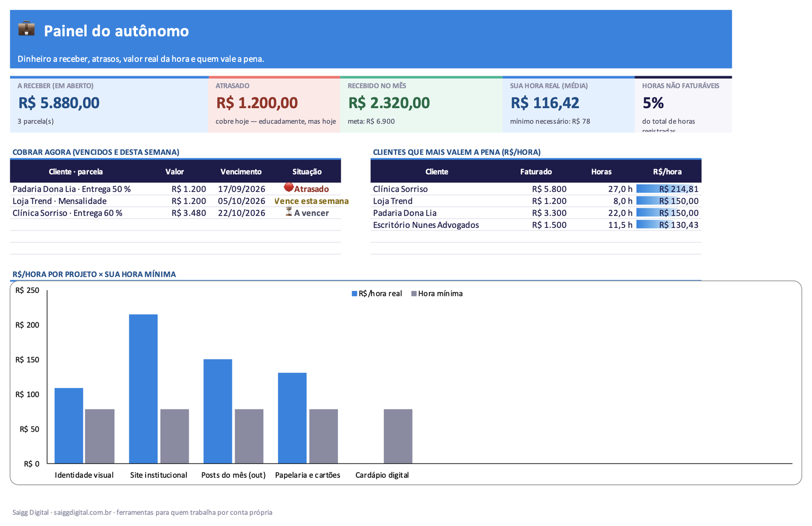Click the R$/HORA POR PROJETO chart heading
This screenshot has width=812, height=526.
[94, 274]
